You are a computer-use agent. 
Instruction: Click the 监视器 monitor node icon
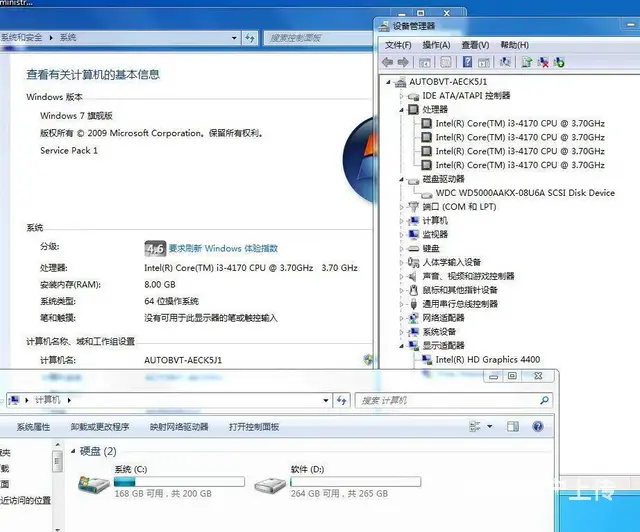click(413, 234)
